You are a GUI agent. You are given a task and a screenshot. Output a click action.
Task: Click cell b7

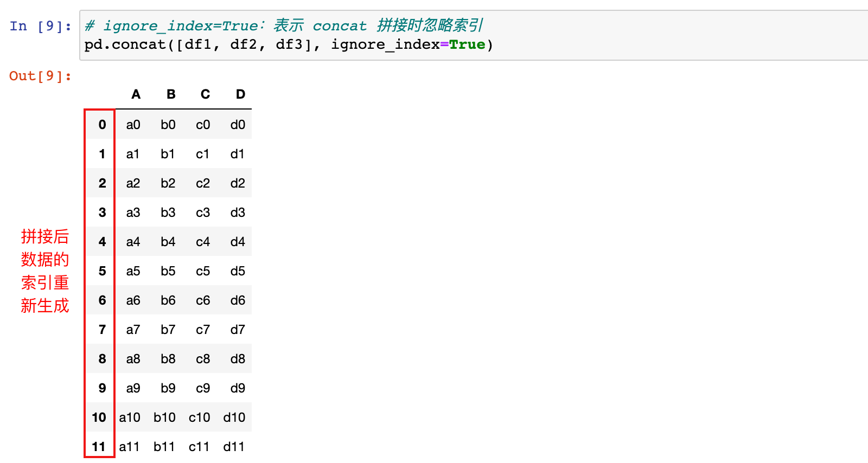168,330
